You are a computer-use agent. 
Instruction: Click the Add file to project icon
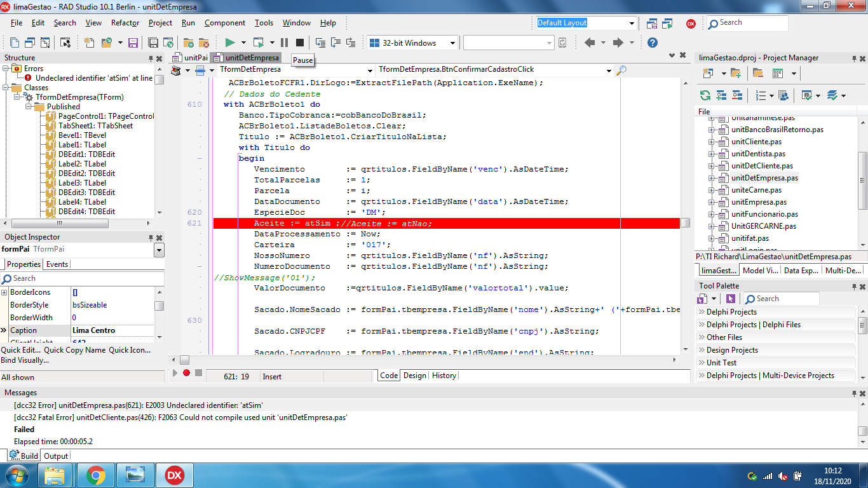[188, 43]
